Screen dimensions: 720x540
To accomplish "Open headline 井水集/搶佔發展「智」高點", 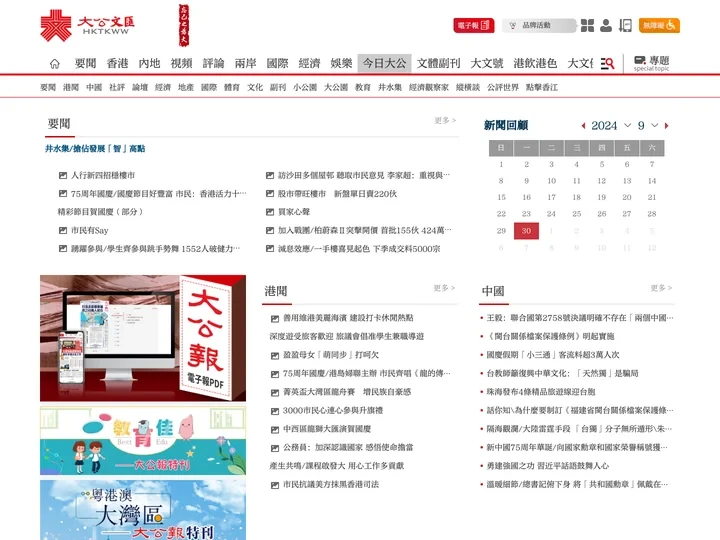I will [95, 148].
